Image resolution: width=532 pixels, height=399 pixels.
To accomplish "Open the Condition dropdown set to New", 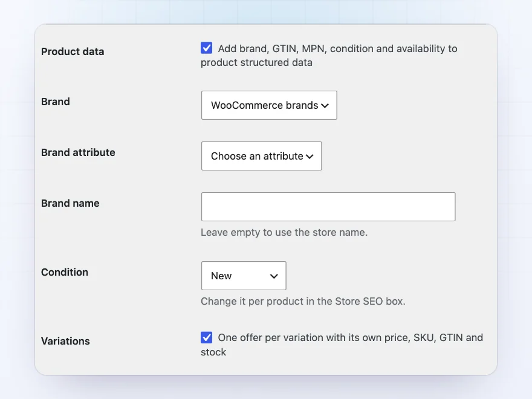I will pyautogui.click(x=244, y=276).
